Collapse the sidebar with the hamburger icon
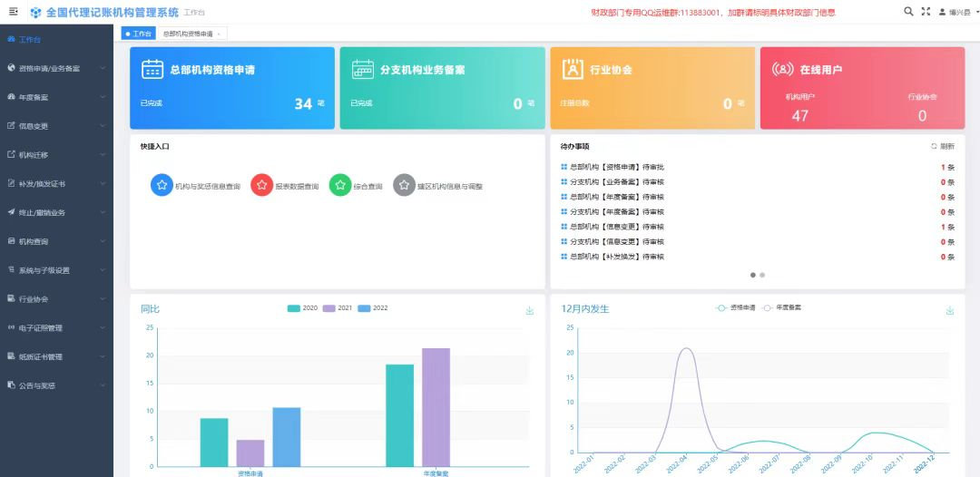 [14, 12]
